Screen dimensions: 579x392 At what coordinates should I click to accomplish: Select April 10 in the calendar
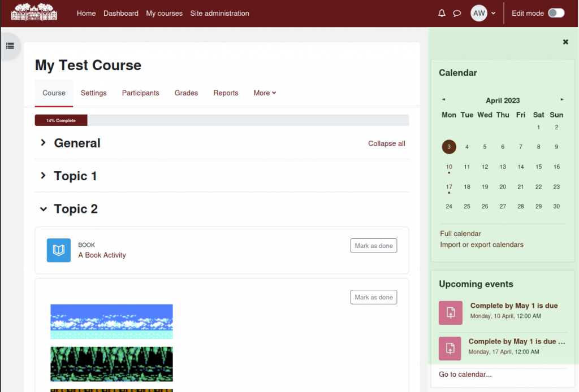449,167
